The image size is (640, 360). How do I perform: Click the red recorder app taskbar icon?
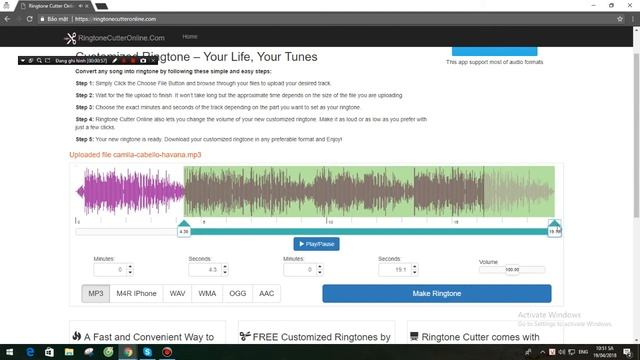[167, 352]
